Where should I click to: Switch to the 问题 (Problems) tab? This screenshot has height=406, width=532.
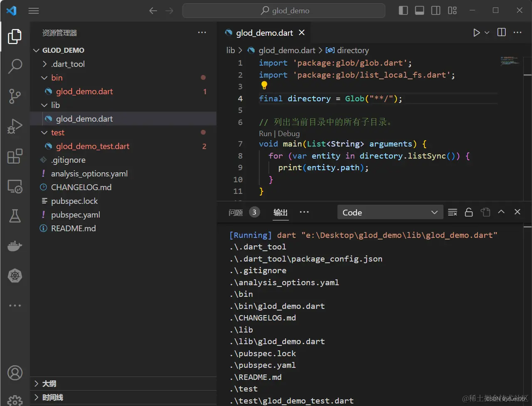point(236,212)
